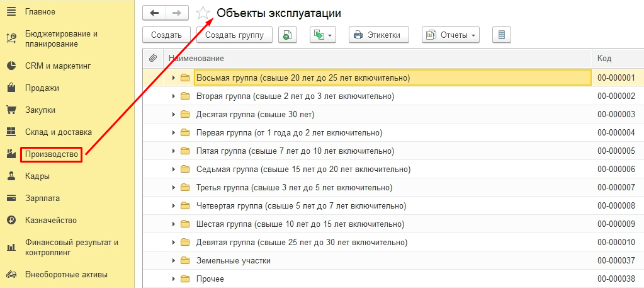Open the Производство section
This screenshot has width=644, height=288.
pos(52,154)
